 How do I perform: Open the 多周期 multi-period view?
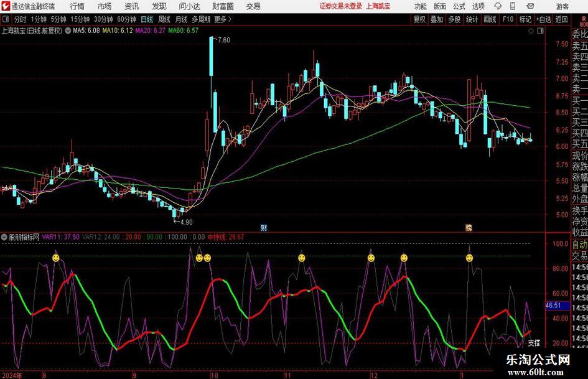pos(201,19)
